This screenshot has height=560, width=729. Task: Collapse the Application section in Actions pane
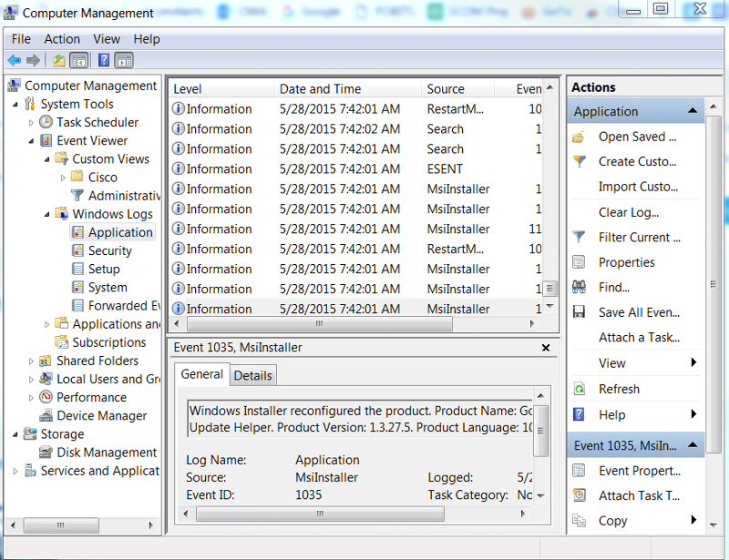coord(693,110)
